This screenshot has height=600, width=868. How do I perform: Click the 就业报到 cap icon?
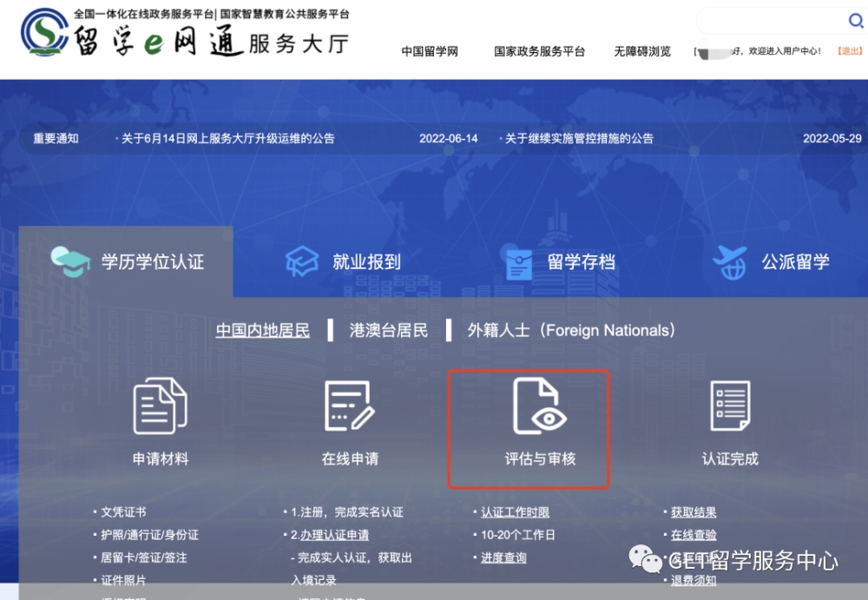coord(302,261)
